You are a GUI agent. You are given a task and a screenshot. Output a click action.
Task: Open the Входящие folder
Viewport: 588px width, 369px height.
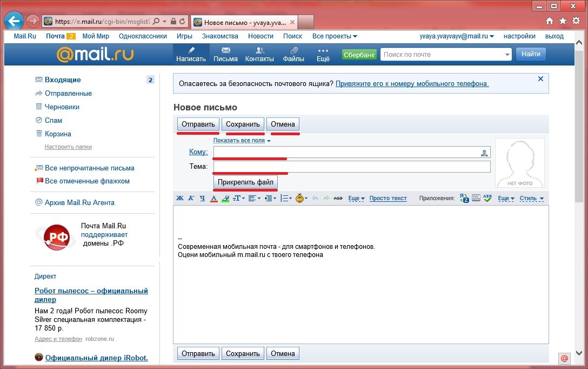(x=63, y=80)
